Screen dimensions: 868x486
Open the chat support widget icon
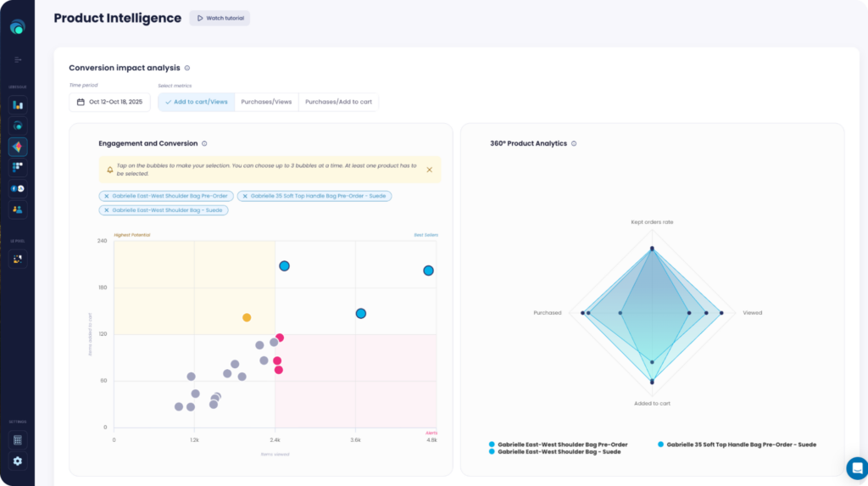click(x=856, y=467)
